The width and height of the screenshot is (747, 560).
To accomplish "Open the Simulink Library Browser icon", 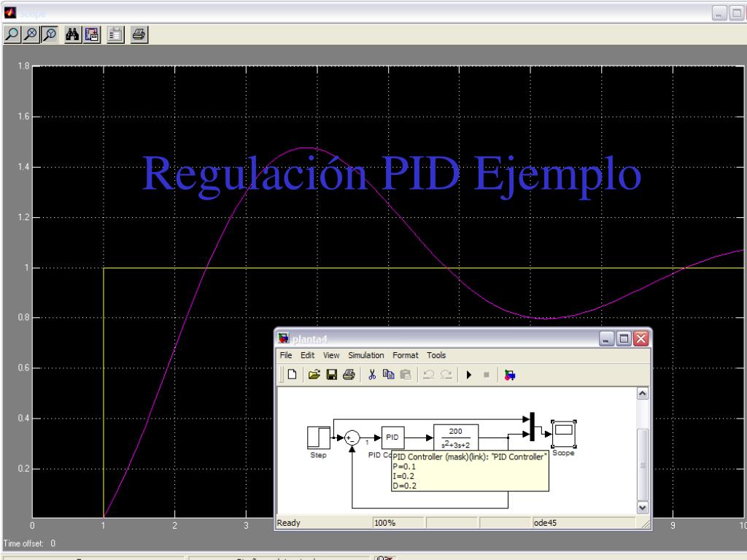I will click(x=510, y=375).
